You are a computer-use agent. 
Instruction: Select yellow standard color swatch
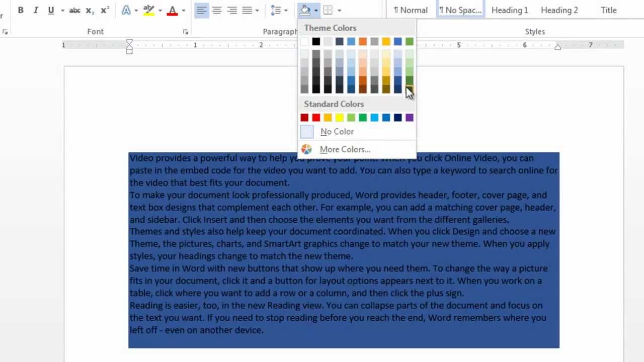[x=339, y=118]
